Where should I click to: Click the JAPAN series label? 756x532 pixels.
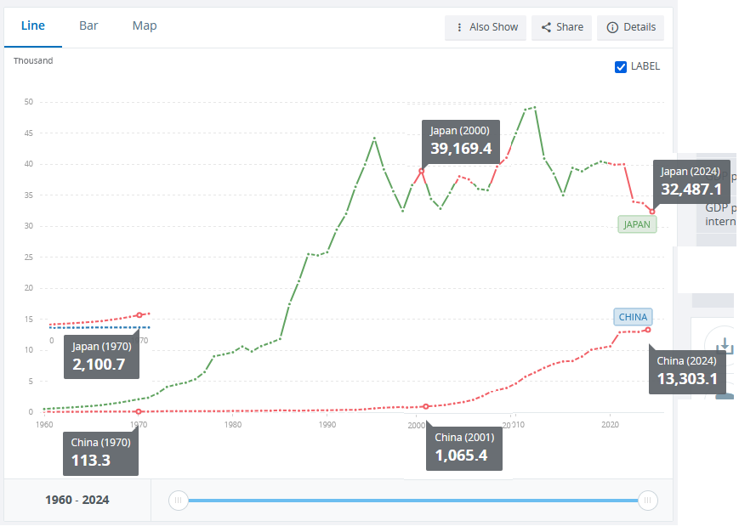[x=637, y=224]
